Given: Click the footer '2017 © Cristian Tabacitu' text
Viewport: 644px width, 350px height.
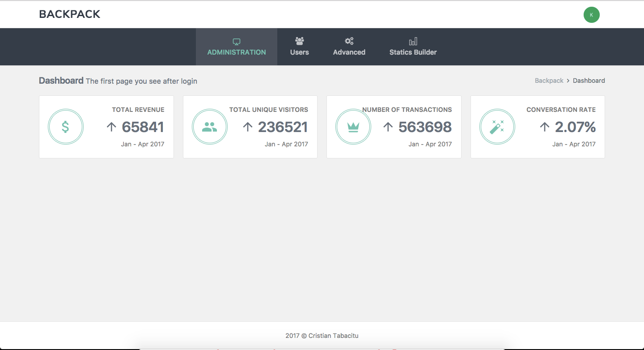Looking at the screenshot, I should point(322,336).
